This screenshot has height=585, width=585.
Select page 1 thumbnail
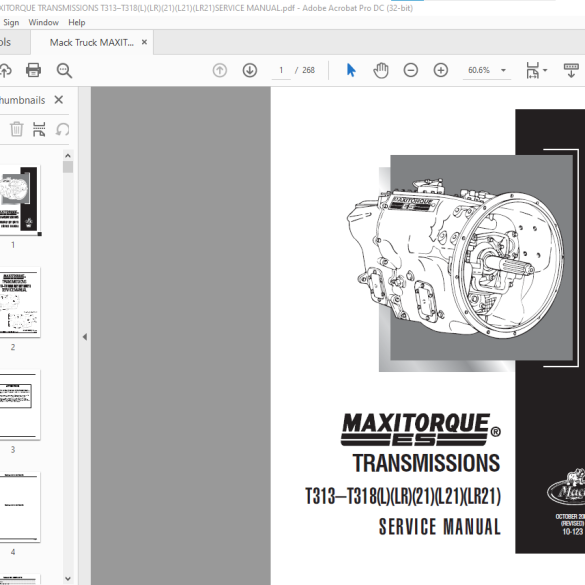[20, 201]
